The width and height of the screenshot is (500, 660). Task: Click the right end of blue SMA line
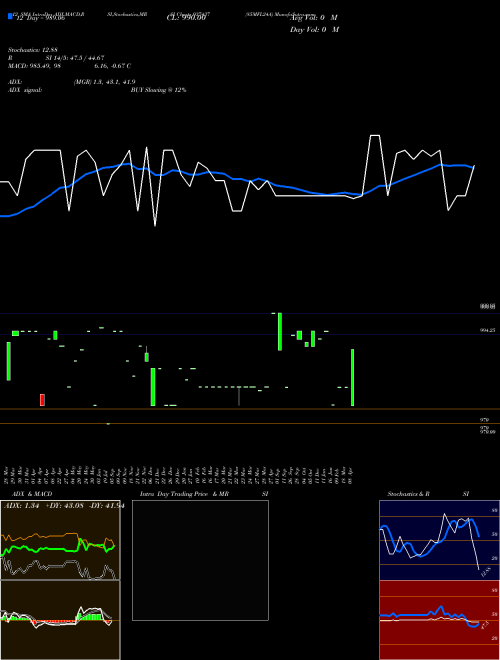tap(473, 167)
